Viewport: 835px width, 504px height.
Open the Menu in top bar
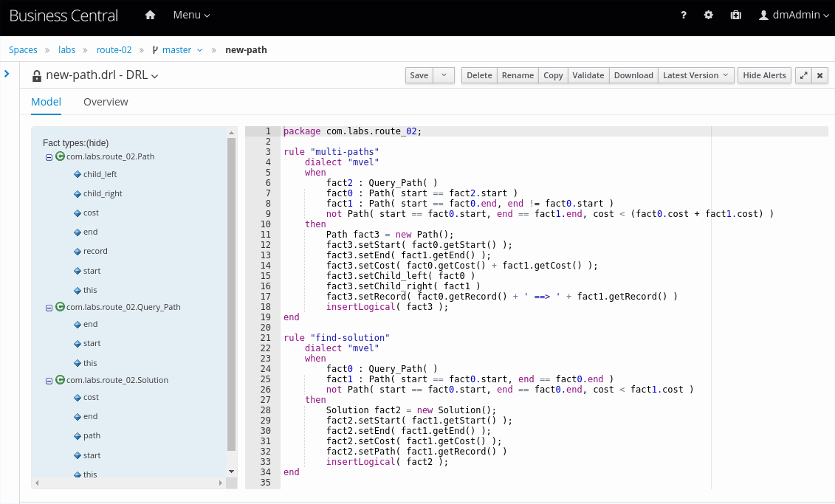pyautogui.click(x=191, y=15)
